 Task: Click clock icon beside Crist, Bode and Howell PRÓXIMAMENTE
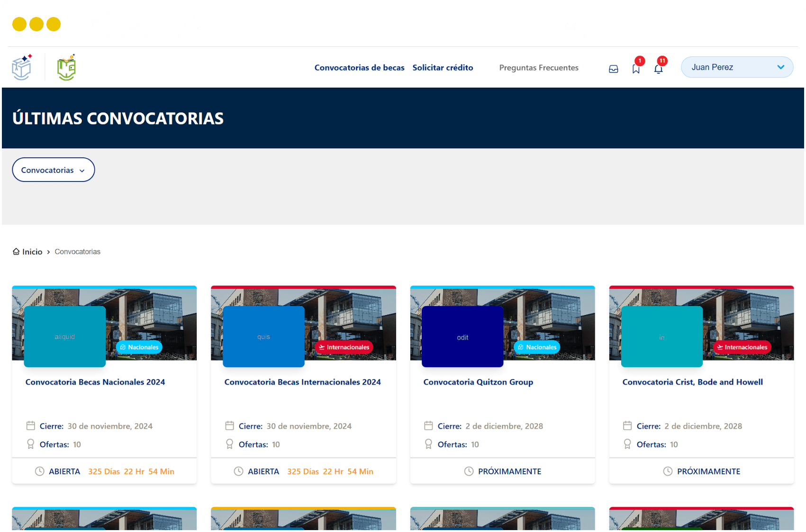coord(668,471)
